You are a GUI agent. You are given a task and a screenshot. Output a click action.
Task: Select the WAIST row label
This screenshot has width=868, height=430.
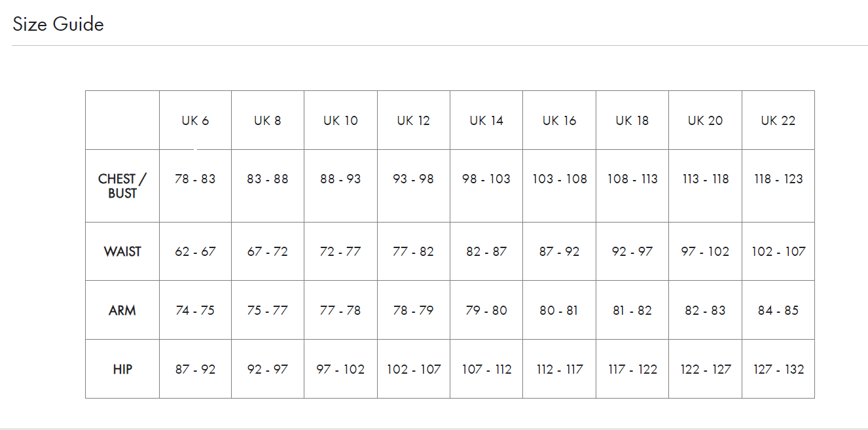click(x=122, y=251)
